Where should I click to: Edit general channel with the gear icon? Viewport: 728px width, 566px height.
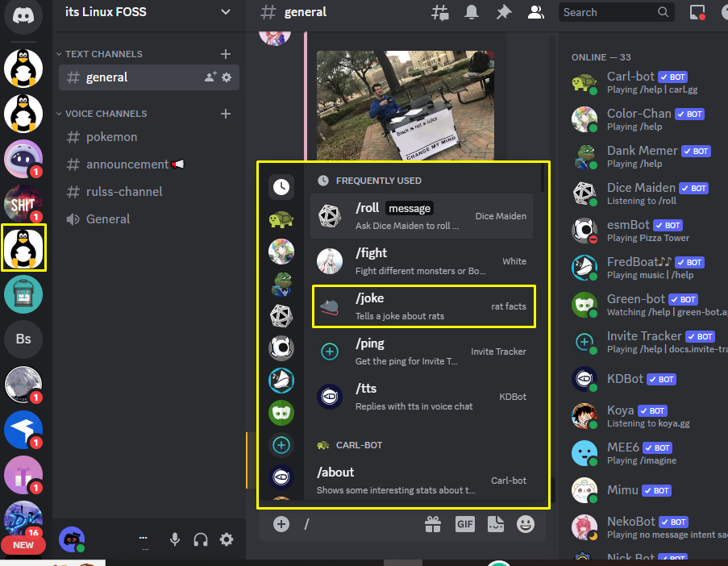pos(227,77)
